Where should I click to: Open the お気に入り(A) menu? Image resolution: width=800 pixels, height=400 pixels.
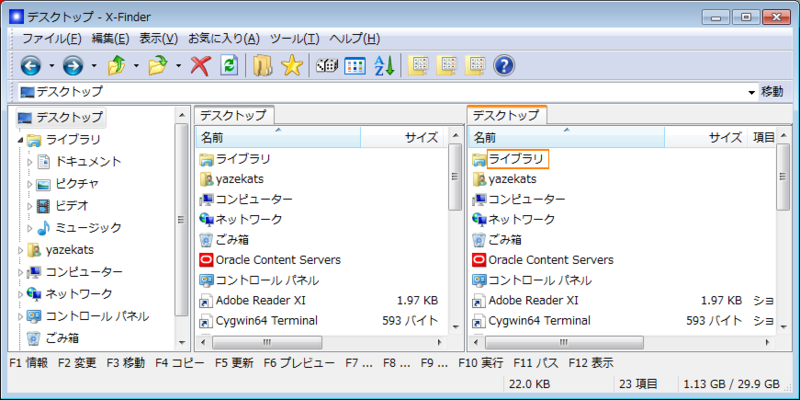coord(224,39)
